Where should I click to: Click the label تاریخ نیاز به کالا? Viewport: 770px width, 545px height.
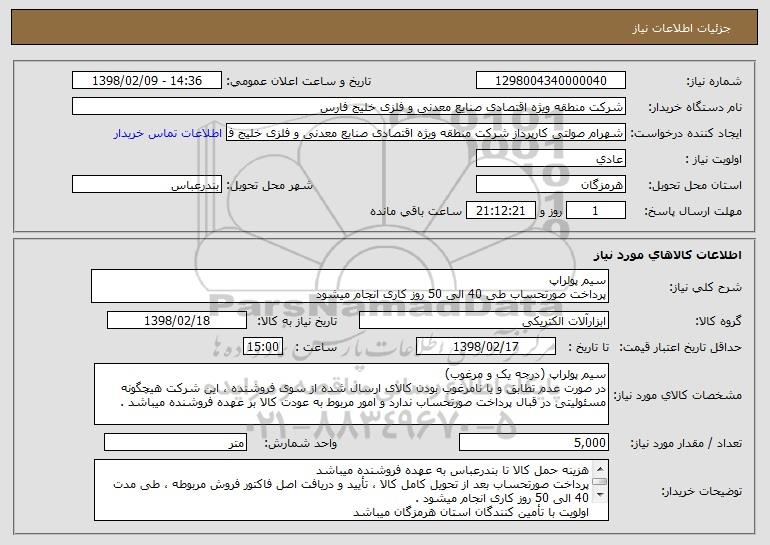[x=297, y=321]
